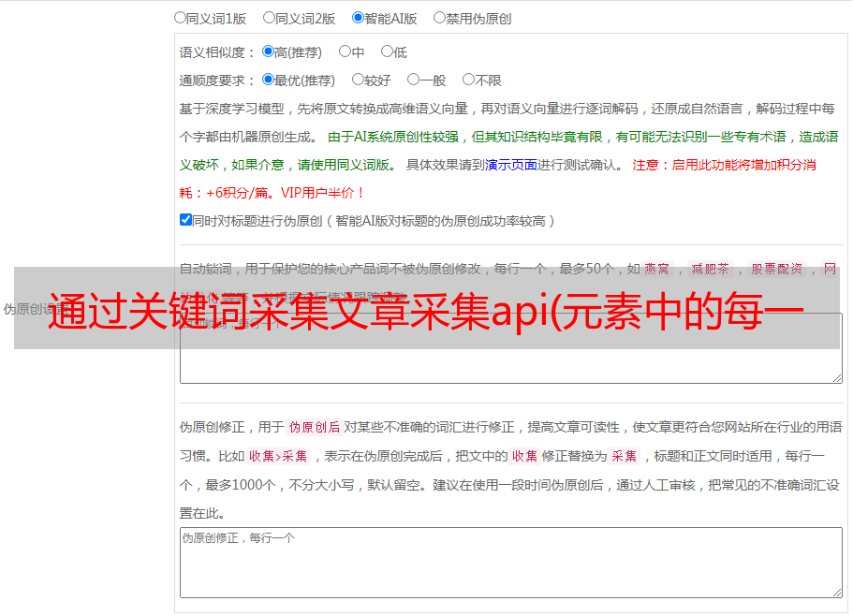853x616 pixels.
Task: Set 语义相似度 to 低
Action: pos(387,51)
